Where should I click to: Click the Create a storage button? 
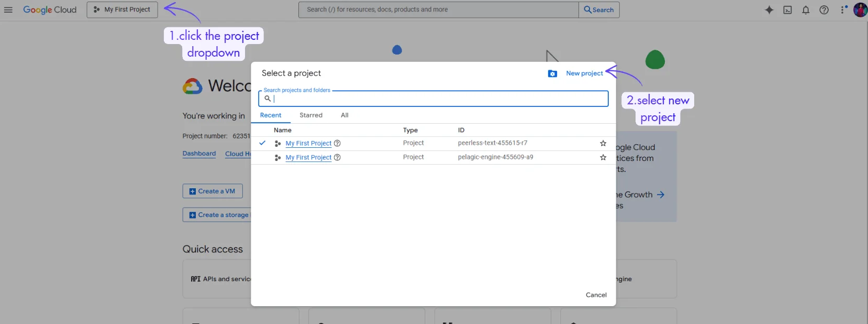(217, 215)
